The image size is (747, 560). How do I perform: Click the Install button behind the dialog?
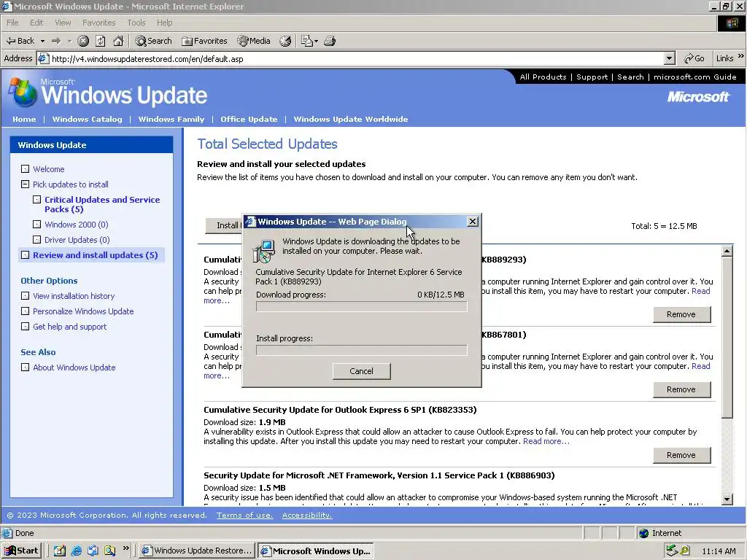point(224,225)
